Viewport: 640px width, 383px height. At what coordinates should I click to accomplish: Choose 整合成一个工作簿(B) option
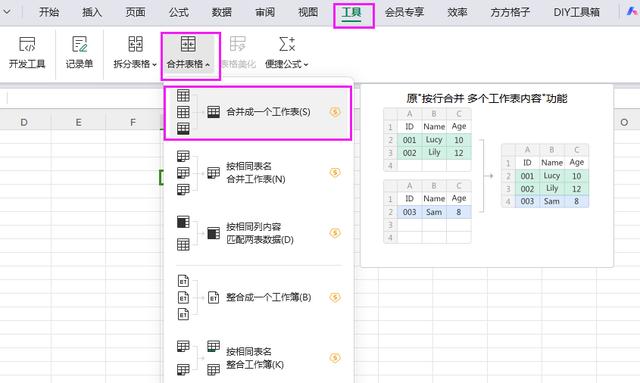pyautogui.click(x=258, y=297)
